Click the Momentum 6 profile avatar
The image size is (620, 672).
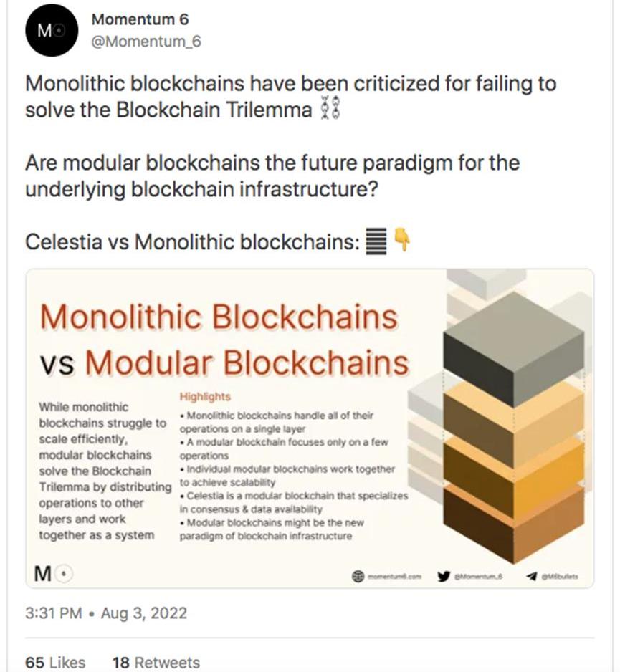pyautogui.click(x=51, y=30)
